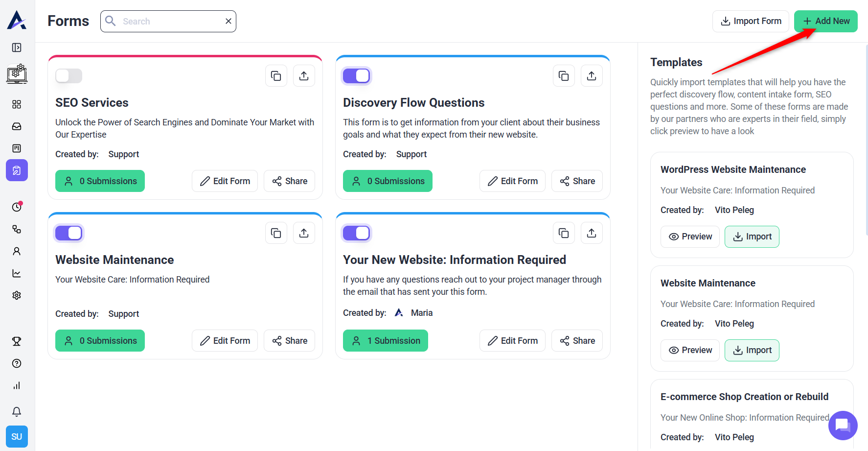Screen dimensions: 868x451
Task: Edit Form for Your New Website card
Action: [x=512, y=341]
